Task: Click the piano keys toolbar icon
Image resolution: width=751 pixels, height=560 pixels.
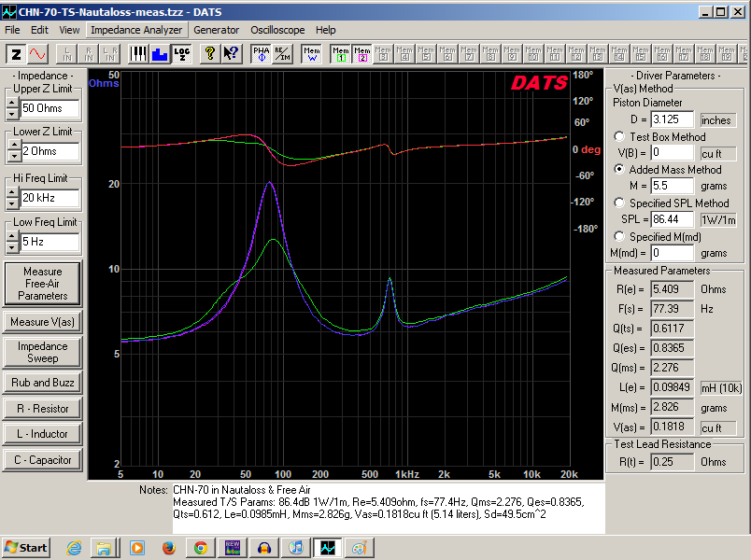Action: [x=138, y=54]
